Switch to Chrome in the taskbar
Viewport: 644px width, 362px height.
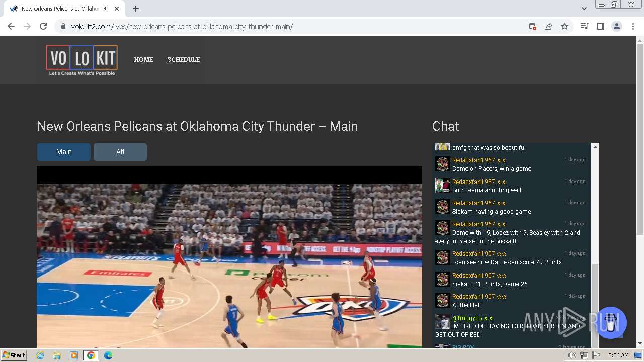pyautogui.click(x=91, y=355)
